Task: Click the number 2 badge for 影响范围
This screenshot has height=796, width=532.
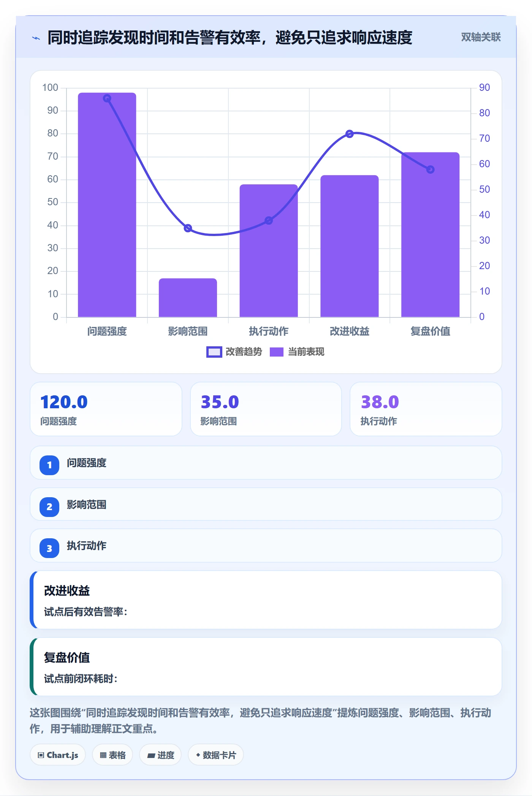Action: click(x=49, y=507)
